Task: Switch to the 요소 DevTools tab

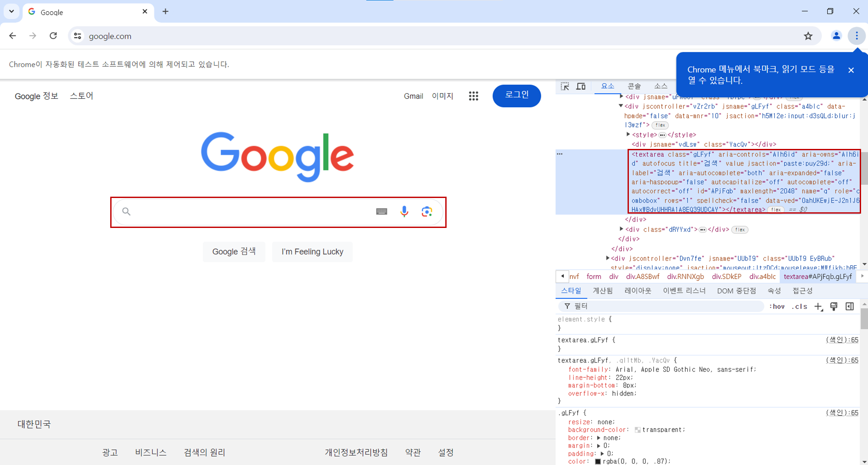Action: (x=608, y=86)
